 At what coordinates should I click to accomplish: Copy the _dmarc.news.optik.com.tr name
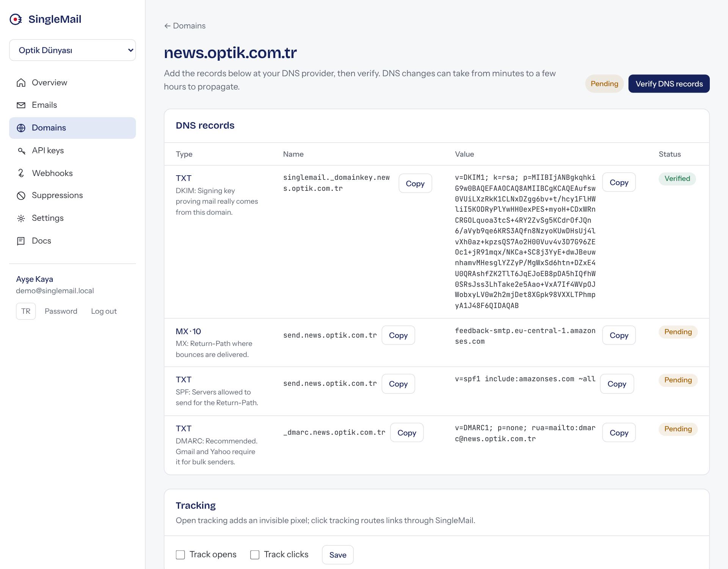pos(407,432)
